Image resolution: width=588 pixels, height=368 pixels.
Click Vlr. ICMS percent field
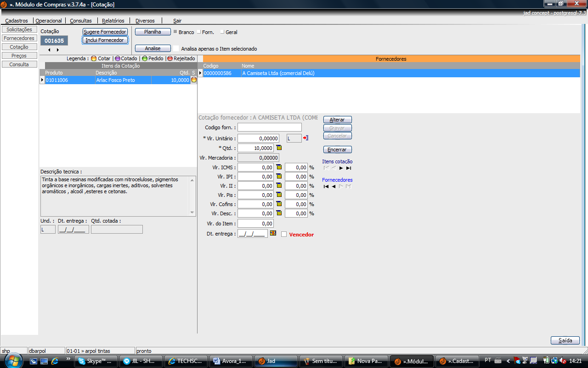[x=296, y=167]
